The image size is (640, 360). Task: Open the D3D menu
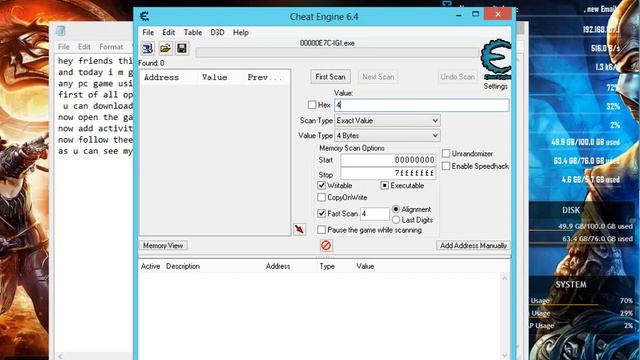[217, 32]
